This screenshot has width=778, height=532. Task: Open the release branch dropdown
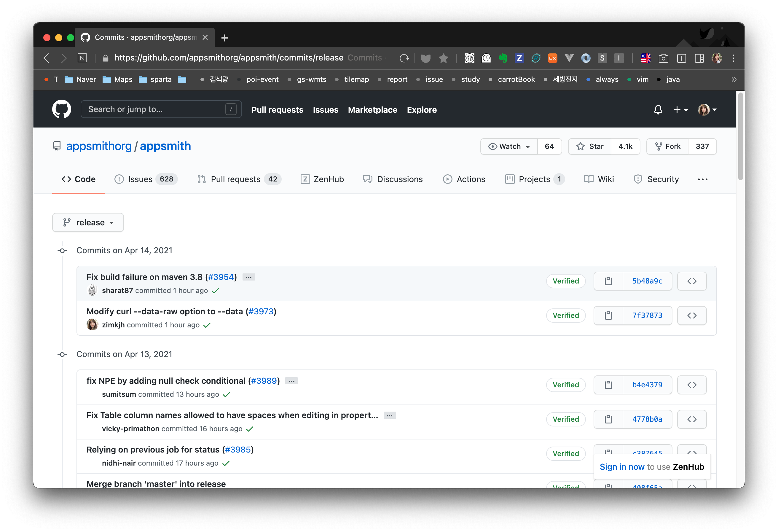click(88, 222)
